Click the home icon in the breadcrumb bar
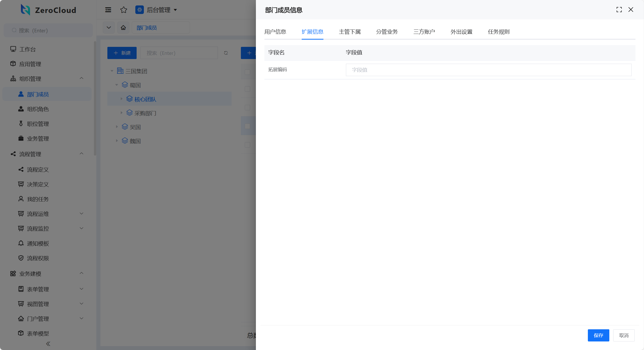The height and width of the screenshot is (350, 644). (x=123, y=27)
